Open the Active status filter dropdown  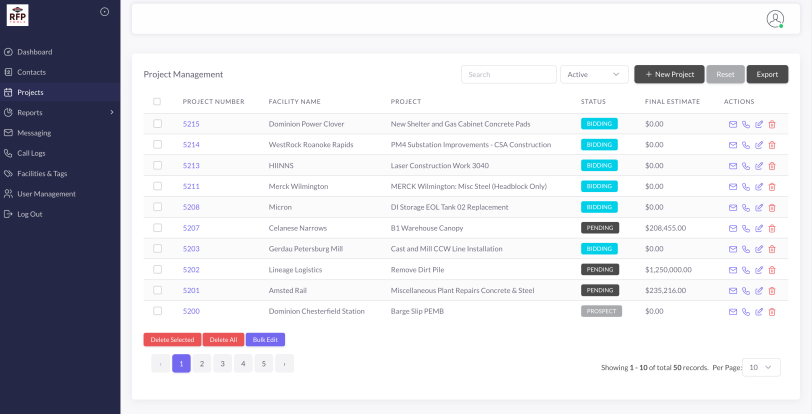[594, 74]
